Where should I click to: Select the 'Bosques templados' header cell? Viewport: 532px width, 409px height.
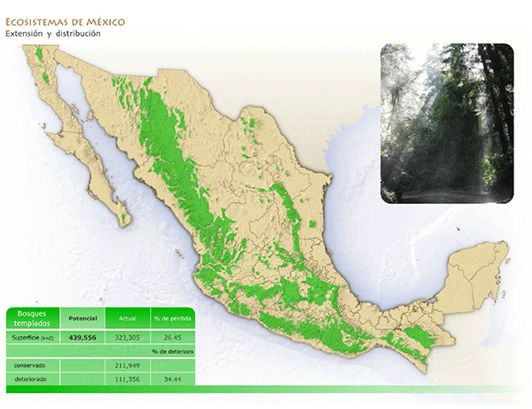(34, 319)
